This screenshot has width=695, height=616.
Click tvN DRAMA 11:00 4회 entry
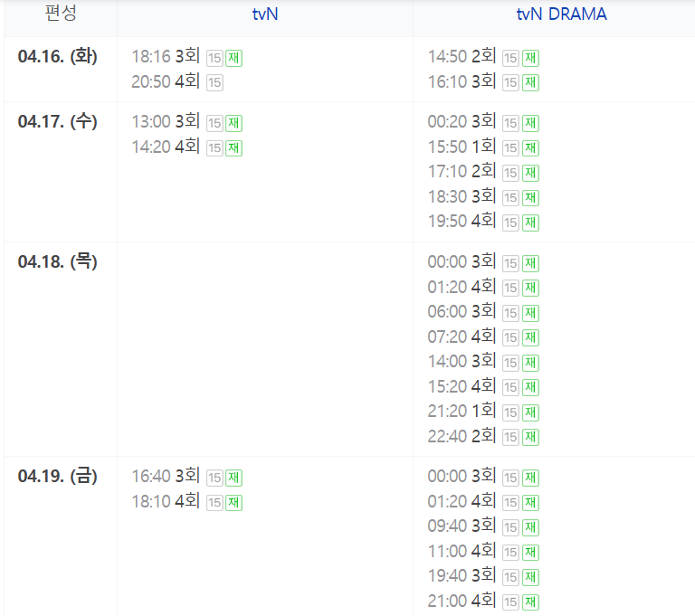pos(462,551)
